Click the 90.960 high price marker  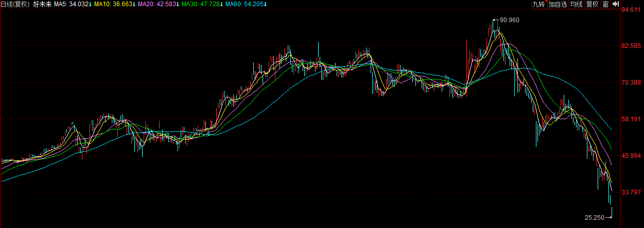[510, 20]
